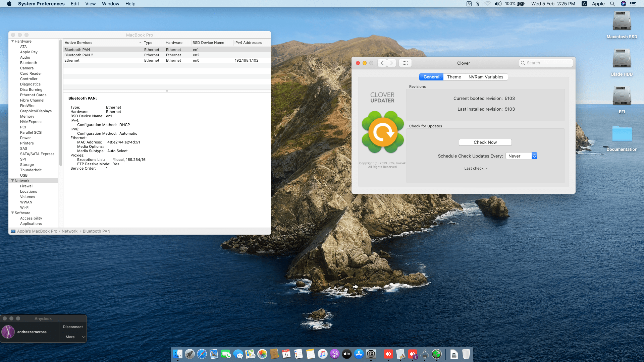644x362 pixels.
Task: Click the Bluetooth menu bar icon
Action: click(478, 4)
